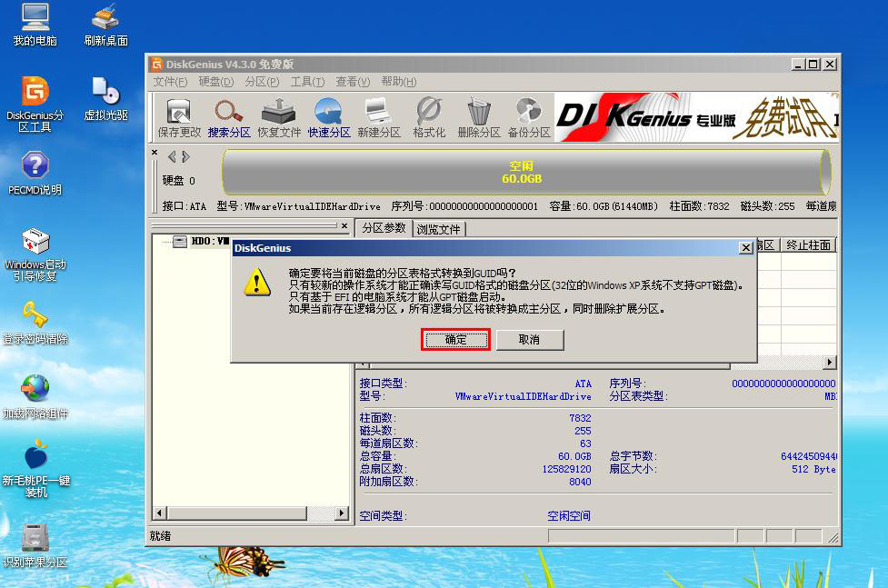Go to next disk with right arrow

[185, 157]
